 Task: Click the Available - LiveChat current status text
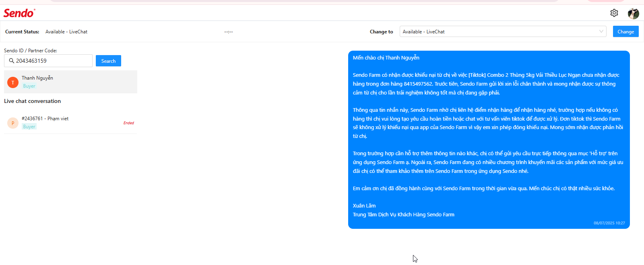click(66, 32)
